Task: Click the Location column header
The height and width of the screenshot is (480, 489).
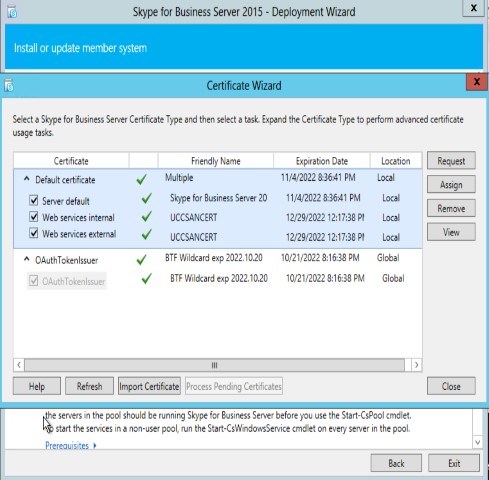Action: 396,161
